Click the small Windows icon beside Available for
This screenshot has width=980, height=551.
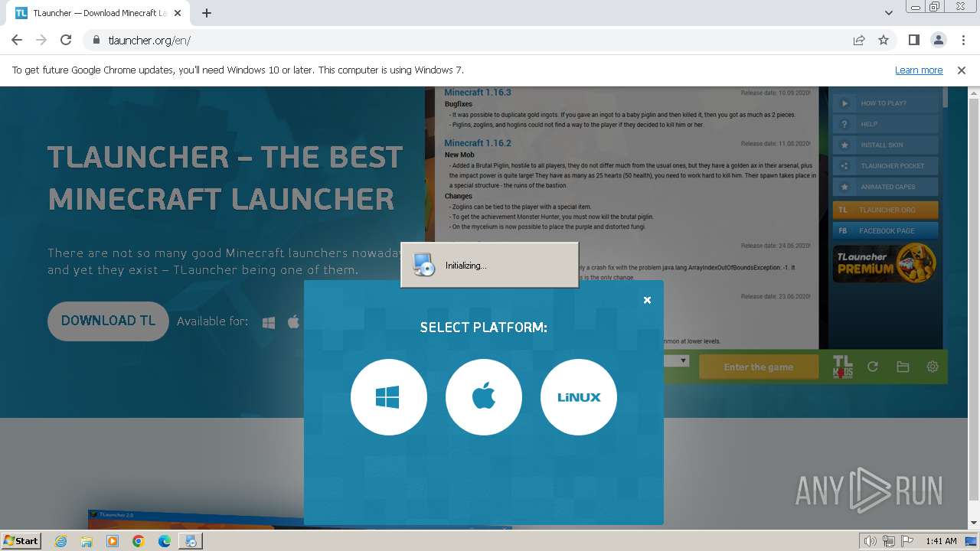[x=269, y=322]
